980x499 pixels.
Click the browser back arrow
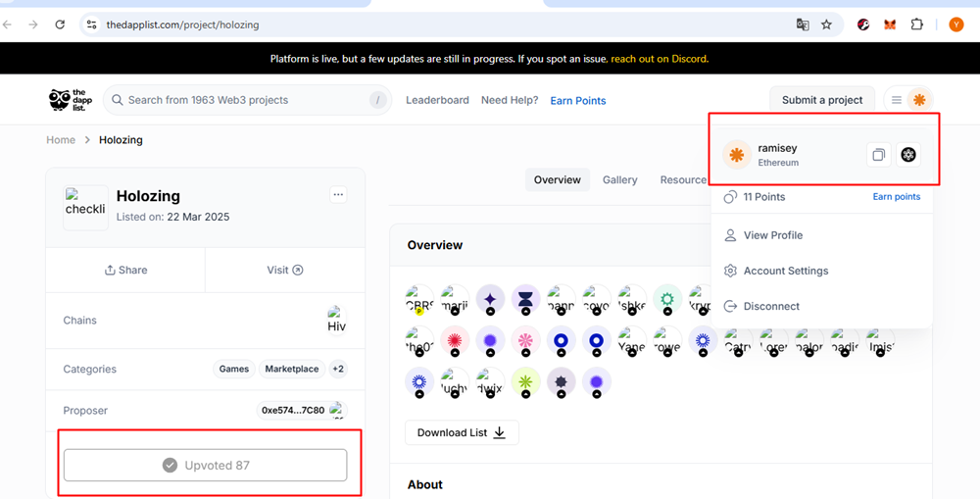(7, 25)
